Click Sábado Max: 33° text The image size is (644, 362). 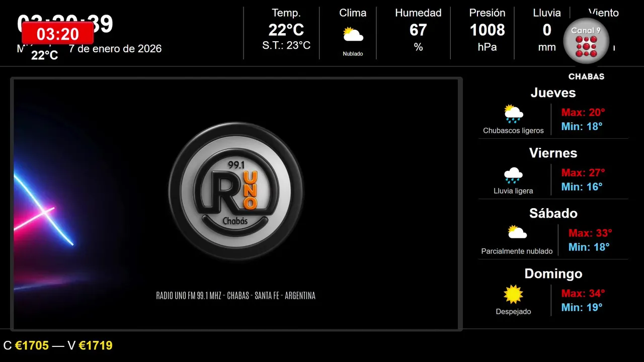point(590,233)
